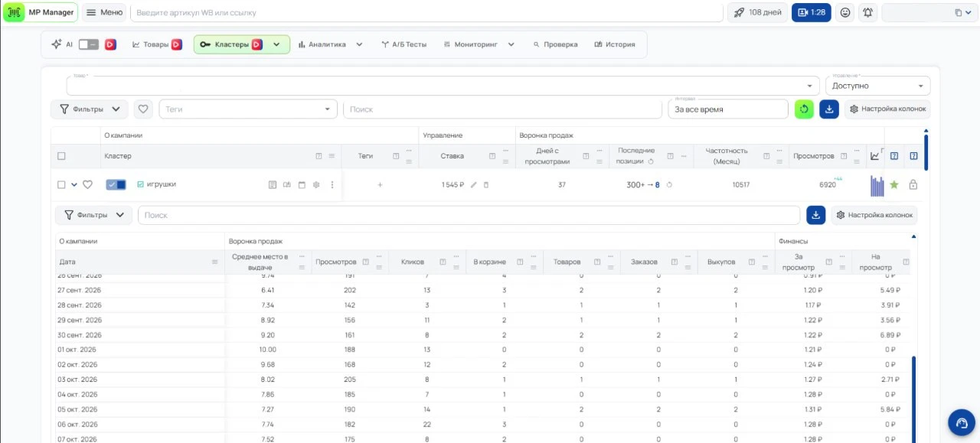
Task: Open the Меню button
Action: point(104,12)
